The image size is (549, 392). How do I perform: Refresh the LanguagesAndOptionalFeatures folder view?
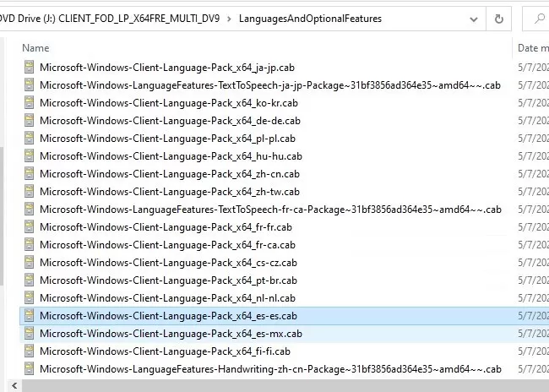pos(498,19)
